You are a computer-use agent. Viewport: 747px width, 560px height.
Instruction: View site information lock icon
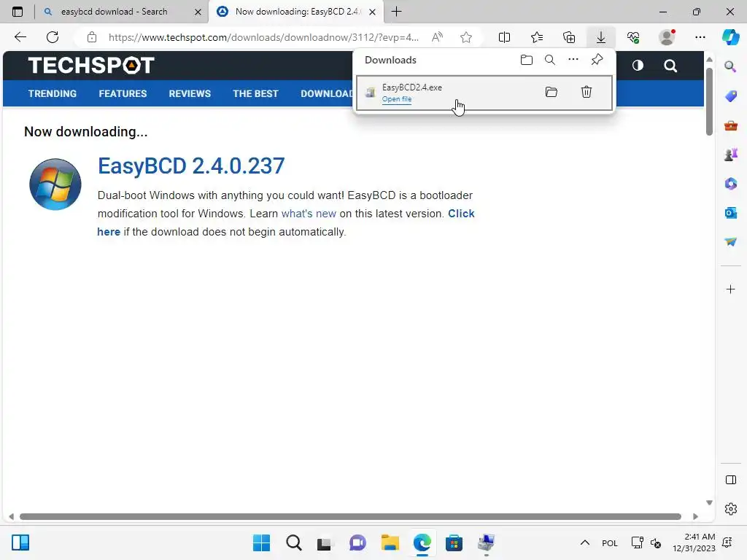click(92, 37)
